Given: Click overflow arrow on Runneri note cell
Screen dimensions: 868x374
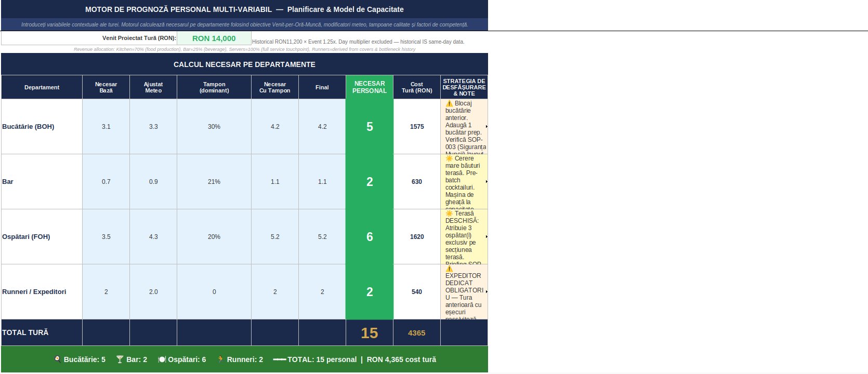Looking at the screenshot, I should tap(486, 291).
